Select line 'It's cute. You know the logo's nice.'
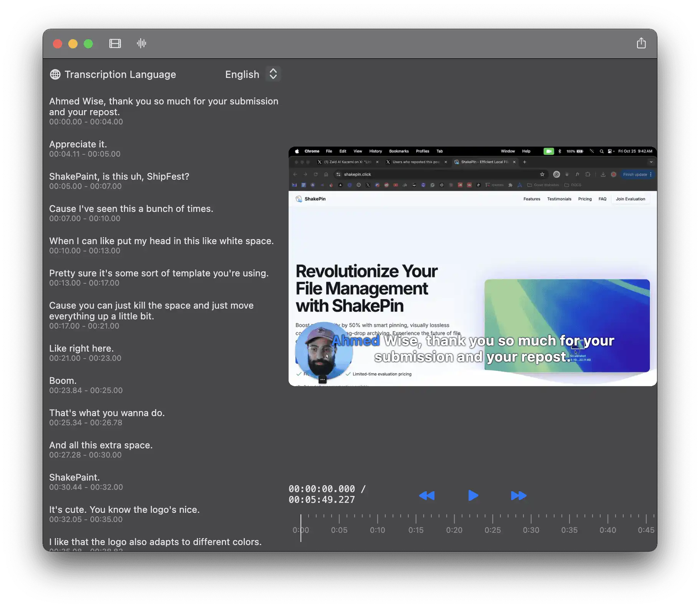Screen dimensions: 700x608 tap(124, 510)
